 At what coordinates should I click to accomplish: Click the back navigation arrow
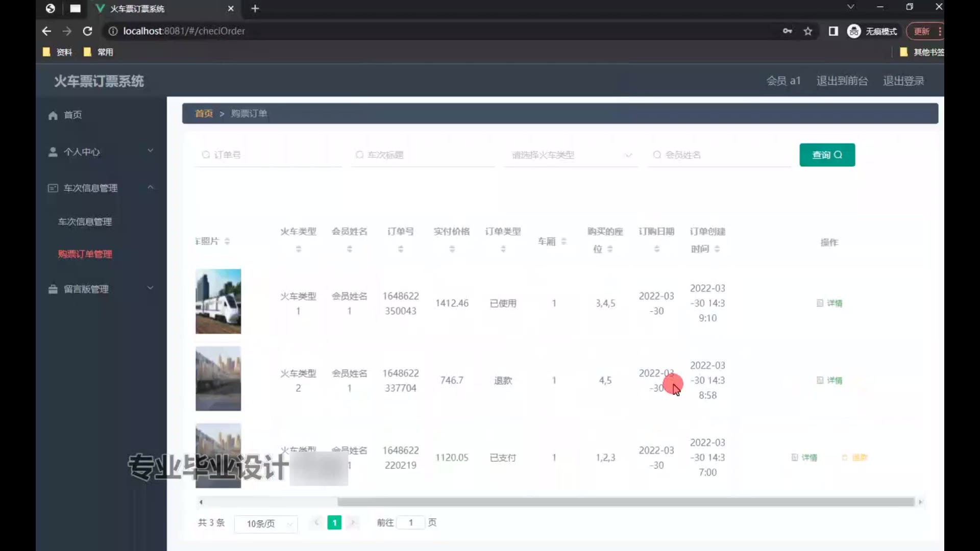point(46,31)
